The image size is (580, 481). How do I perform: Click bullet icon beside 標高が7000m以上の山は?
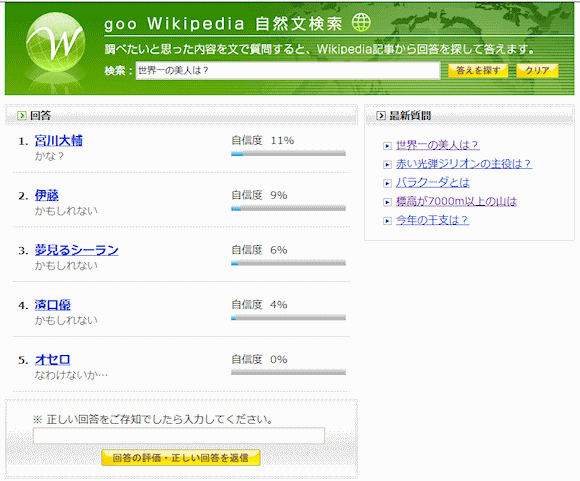(x=387, y=202)
